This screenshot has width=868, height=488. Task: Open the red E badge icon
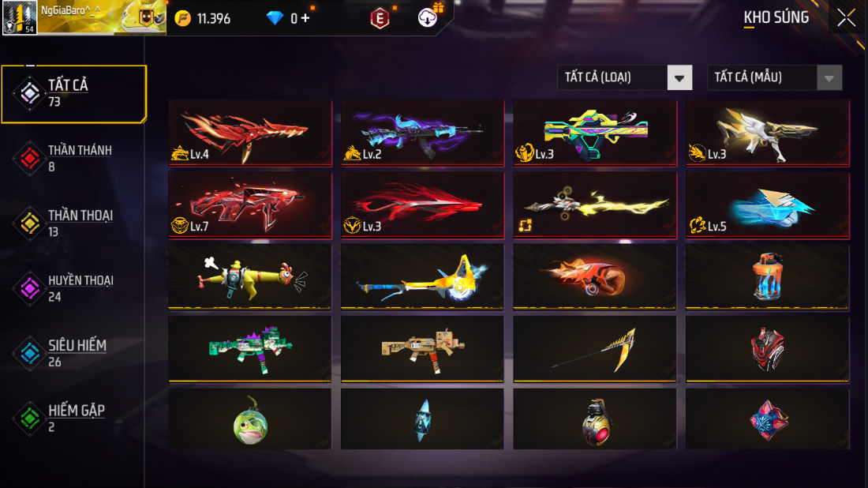[x=380, y=19]
